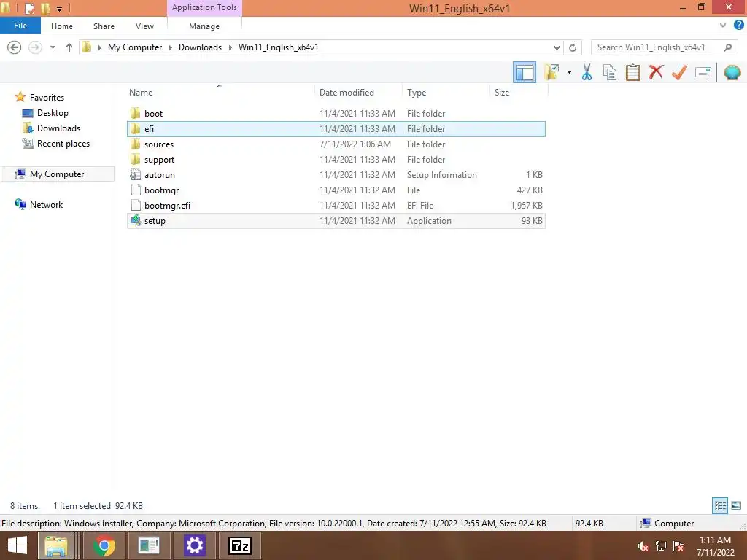Select the autorun setup information file
The width and height of the screenshot is (747, 560).
click(336, 175)
